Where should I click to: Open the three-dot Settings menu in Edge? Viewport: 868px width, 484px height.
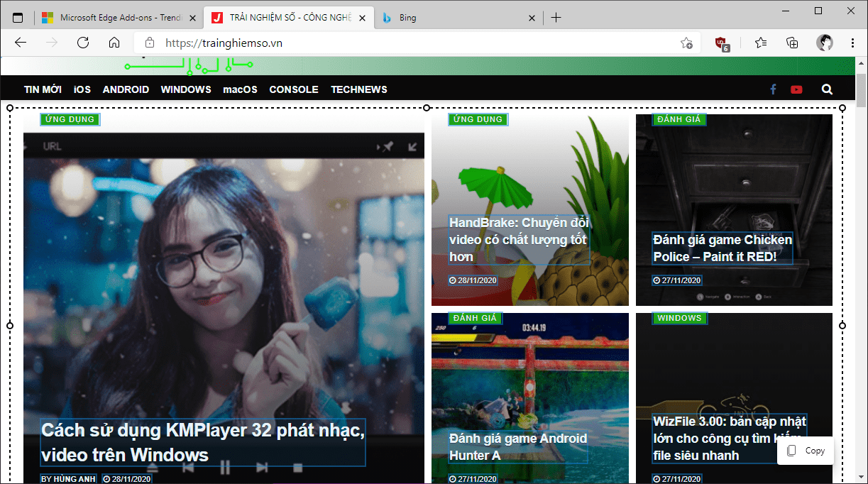[853, 43]
